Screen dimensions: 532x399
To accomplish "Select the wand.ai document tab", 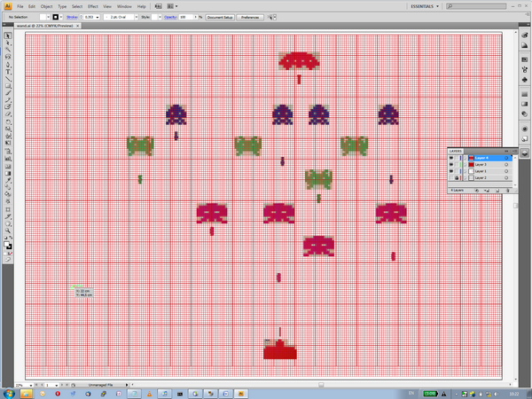I will tap(48, 26).
